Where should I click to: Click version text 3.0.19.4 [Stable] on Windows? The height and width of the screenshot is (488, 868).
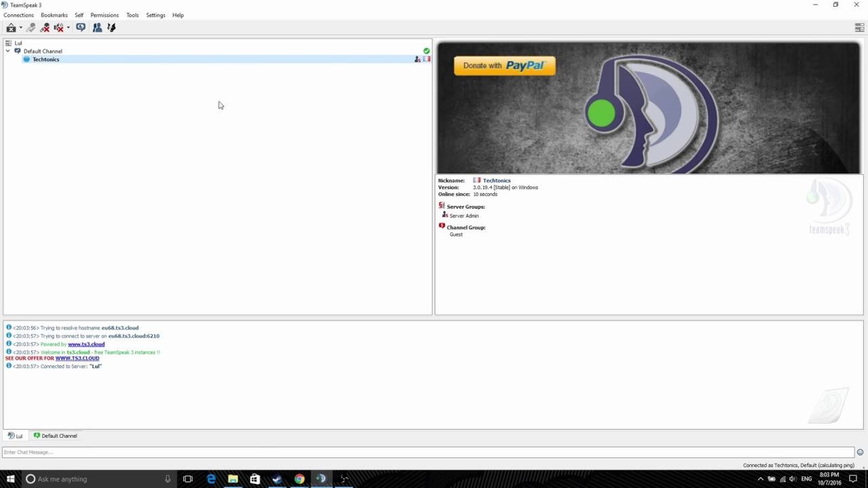pyautogui.click(x=505, y=187)
